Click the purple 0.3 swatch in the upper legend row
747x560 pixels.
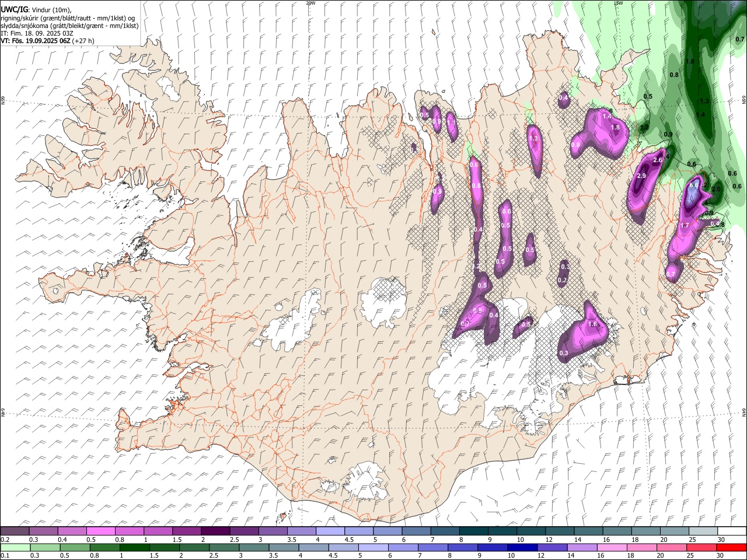point(44,531)
